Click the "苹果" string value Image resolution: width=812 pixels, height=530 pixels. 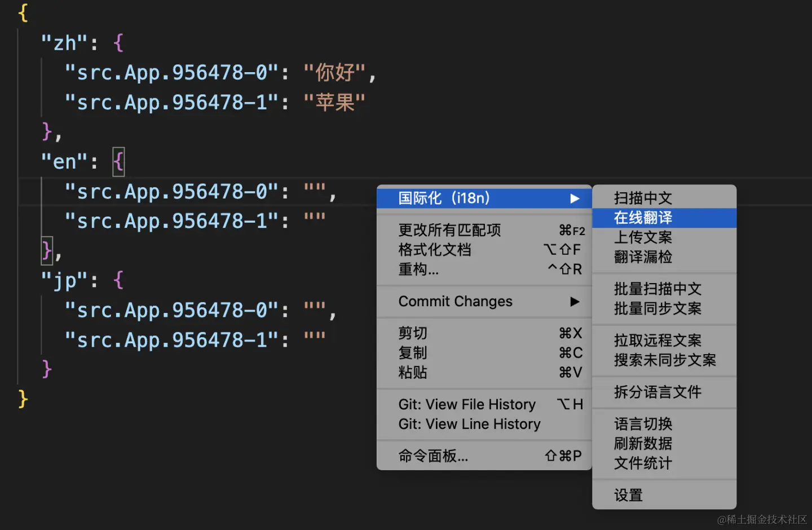(334, 103)
